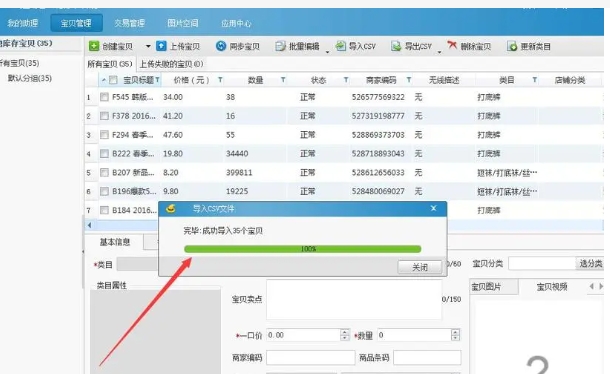Image resolution: width=610 pixels, height=374 pixels.
Task: Open the filter icon on 类目 column
Action: [535, 80]
